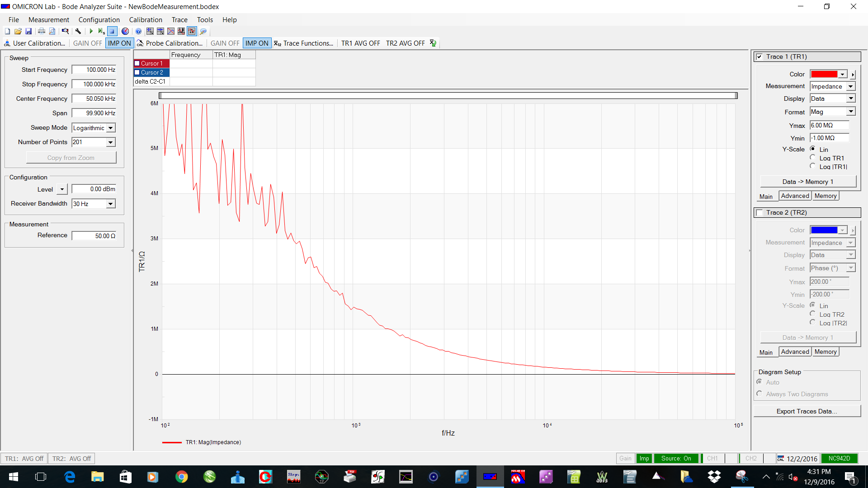This screenshot has height=488, width=868.
Task: Open Trace Functions dialog
Action: (x=304, y=43)
